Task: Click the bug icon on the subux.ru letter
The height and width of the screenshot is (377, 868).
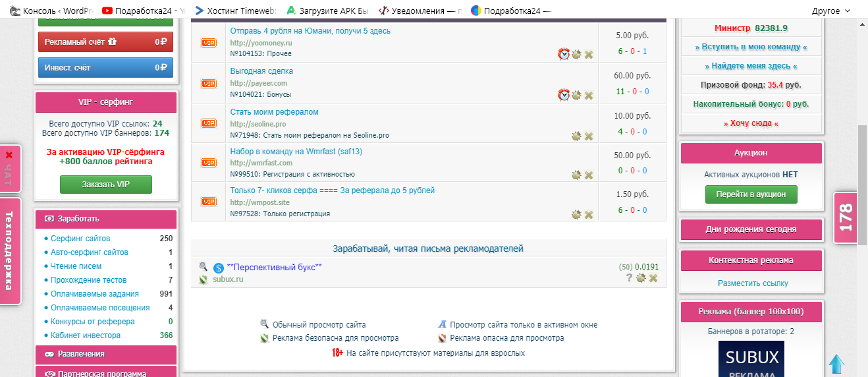Action: click(x=641, y=278)
